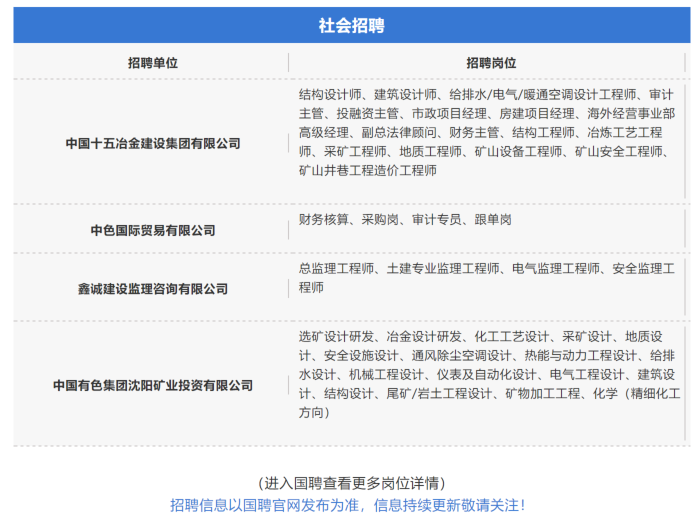700x521 pixels.
Task: Click the positions text starting 结构设计师、建筑设计师
Action: tap(487, 133)
